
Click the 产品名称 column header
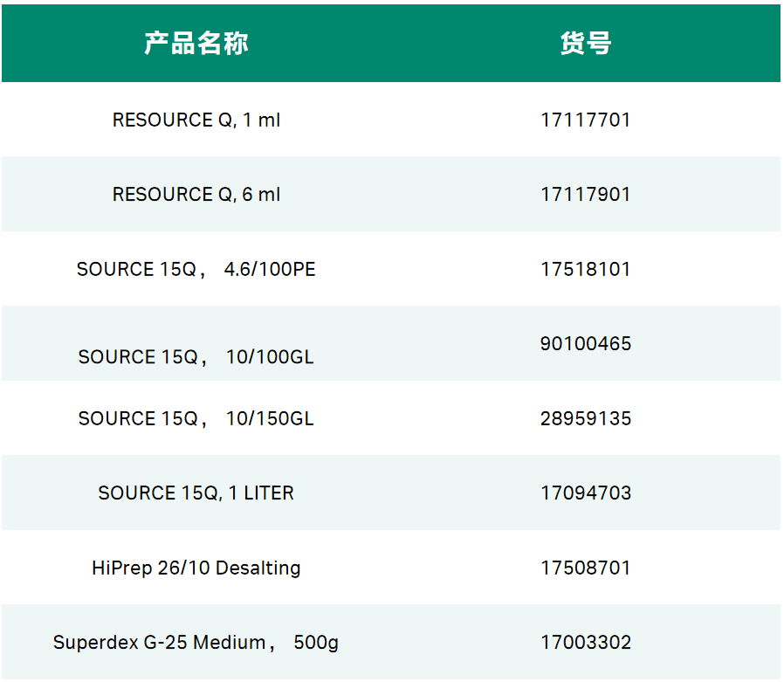tap(196, 43)
